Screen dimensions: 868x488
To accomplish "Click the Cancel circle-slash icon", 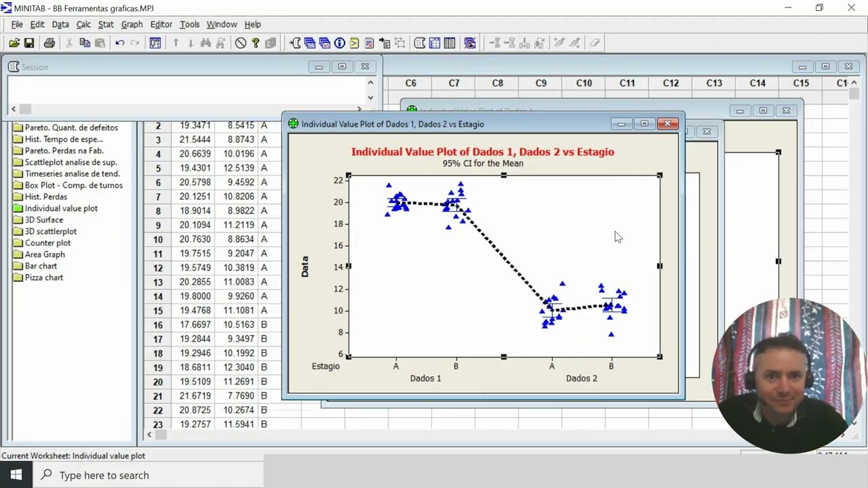I will [x=241, y=43].
